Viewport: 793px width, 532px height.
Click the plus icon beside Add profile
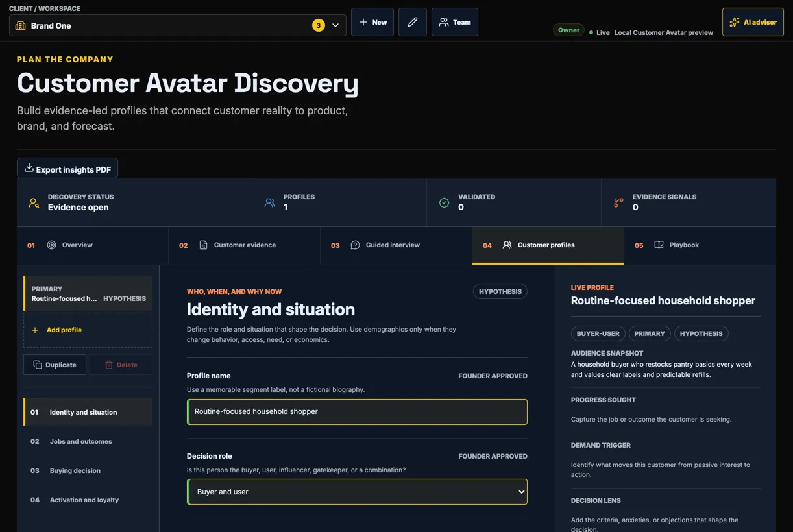click(x=35, y=330)
